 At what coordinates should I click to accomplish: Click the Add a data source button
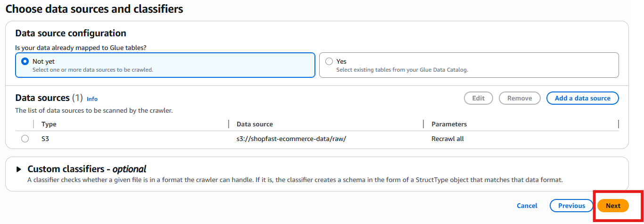pyautogui.click(x=582, y=98)
